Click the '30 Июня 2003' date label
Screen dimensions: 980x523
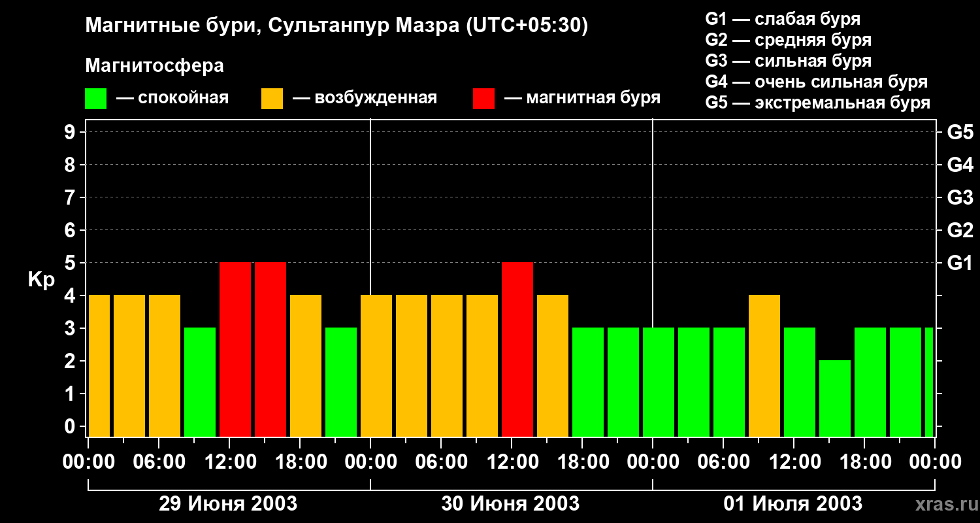pyautogui.click(x=510, y=504)
